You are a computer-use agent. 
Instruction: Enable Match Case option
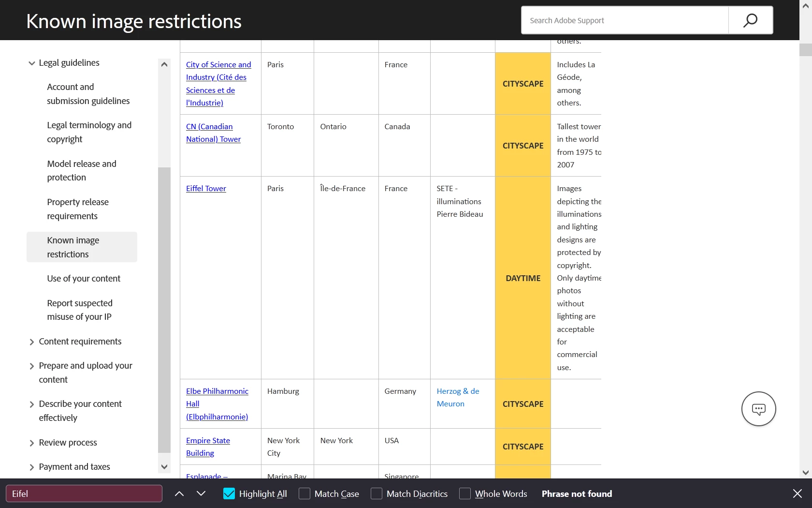[x=304, y=493]
